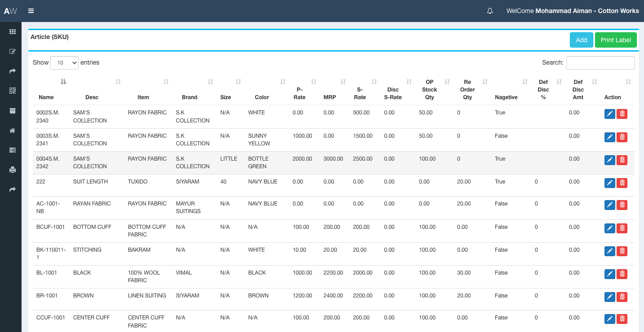Viewport: 644px width, 332px height.
Task: Sort by Disc S-Rate column
Action: [398, 89]
